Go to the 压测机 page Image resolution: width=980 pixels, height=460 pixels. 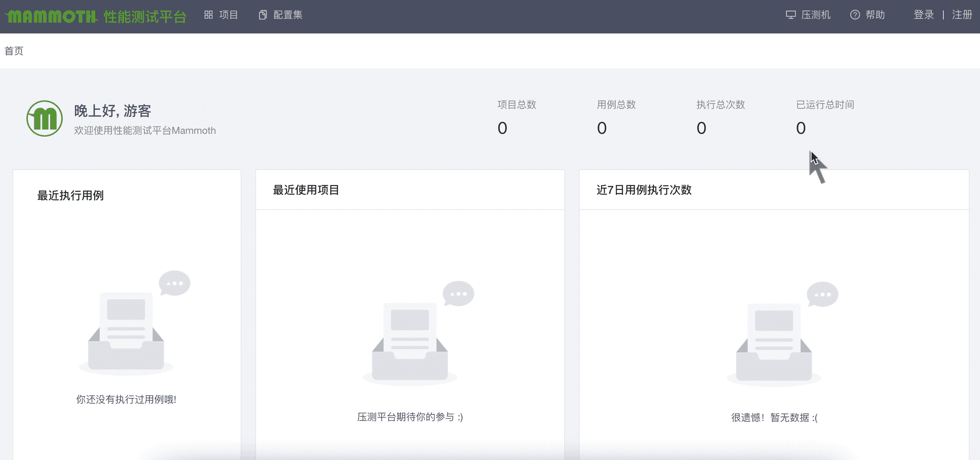pyautogui.click(x=816, y=15)
